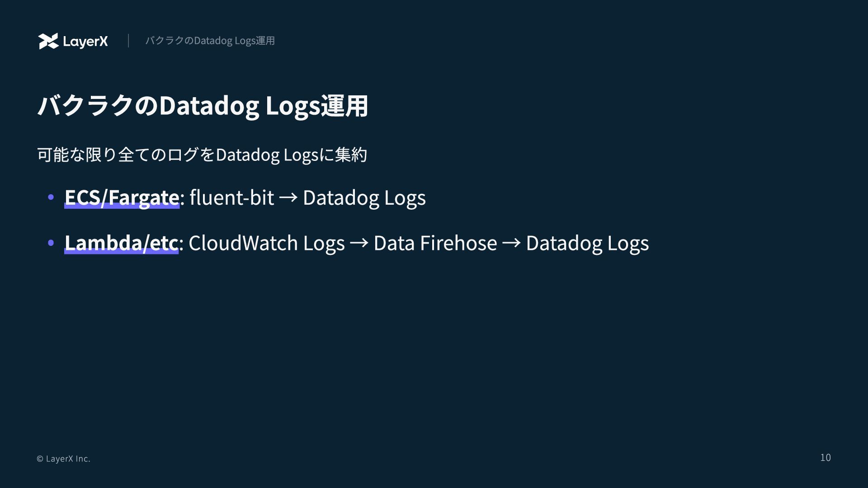The width and height of the screenshot is (868, 488).
Task: Click the bullet dot before ECS/Fargate
Action: tap(51, 197)
